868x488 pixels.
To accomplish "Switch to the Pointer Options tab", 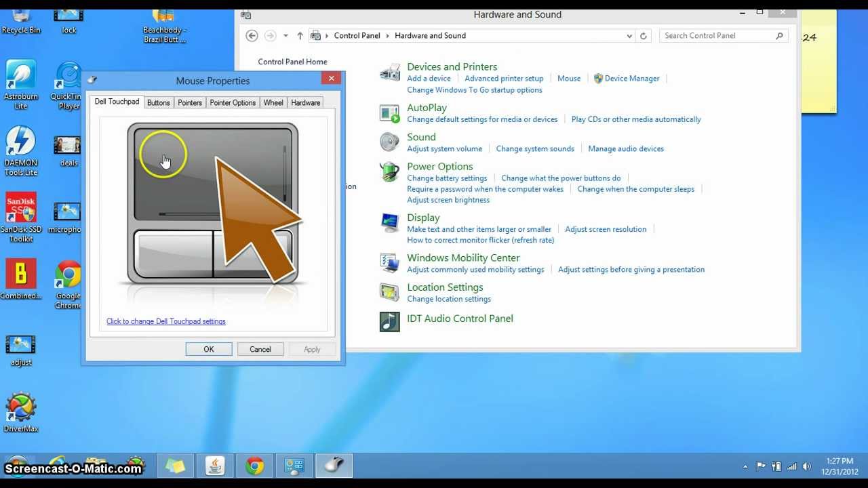I will point(233,102).
